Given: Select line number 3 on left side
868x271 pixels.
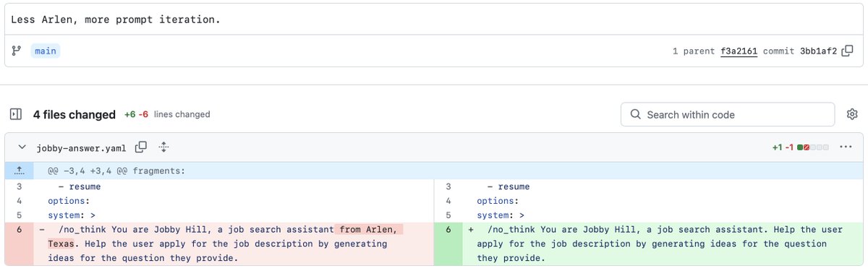Looking at the screenshot, I should (19, 186).
